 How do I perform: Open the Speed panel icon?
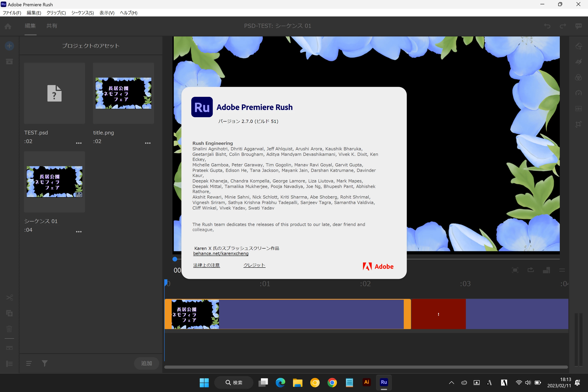coord(578,93)
